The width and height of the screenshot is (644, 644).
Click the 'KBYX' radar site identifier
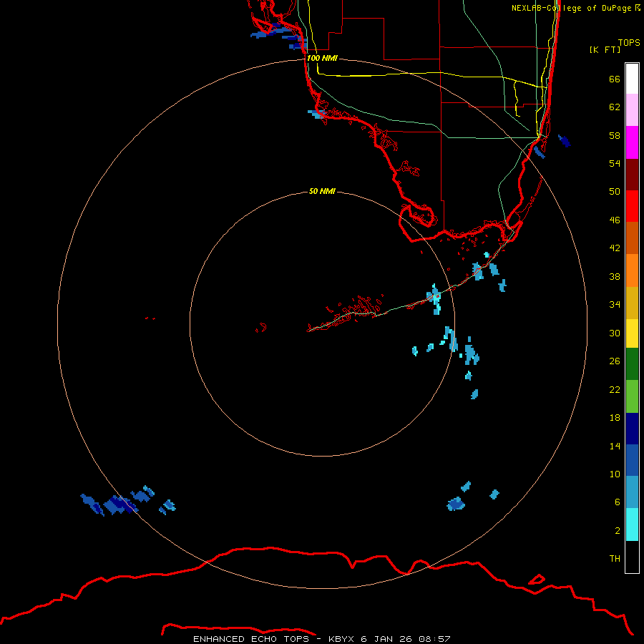point(341,639)
